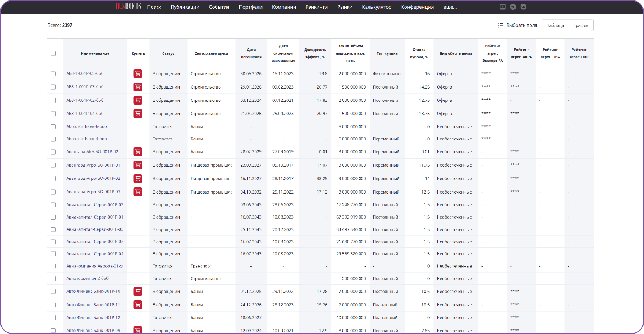Click the Всего: 2397 total count

point(60,25)
